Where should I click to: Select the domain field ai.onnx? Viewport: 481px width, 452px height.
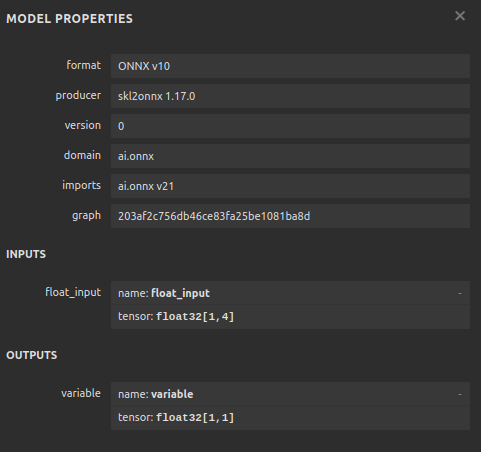tap(290, 156)
